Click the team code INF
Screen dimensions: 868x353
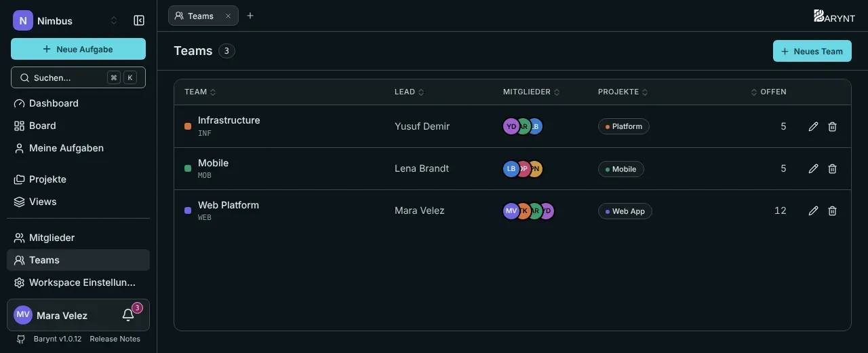[205, 134]
